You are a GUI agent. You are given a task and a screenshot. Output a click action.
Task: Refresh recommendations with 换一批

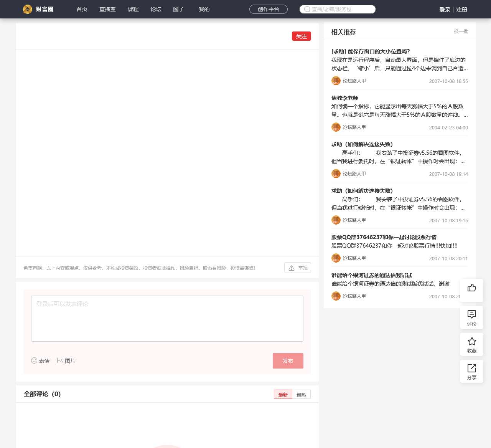461,31
